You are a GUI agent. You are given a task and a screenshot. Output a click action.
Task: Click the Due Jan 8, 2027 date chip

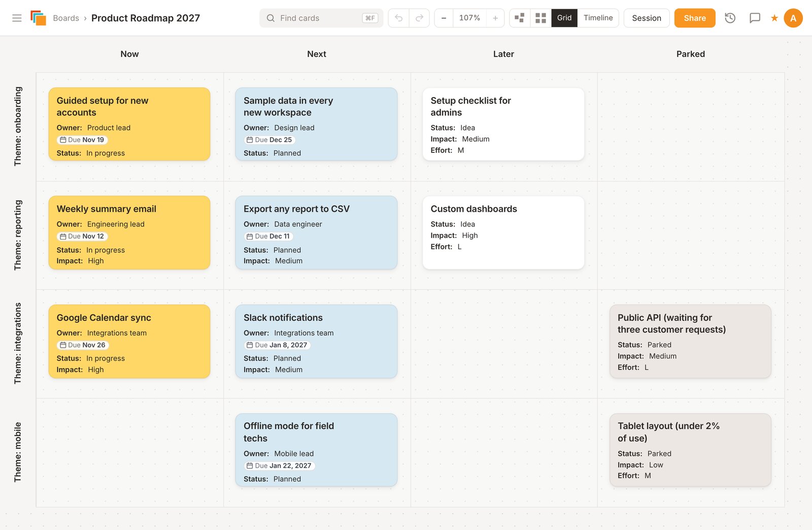point(277,345)
